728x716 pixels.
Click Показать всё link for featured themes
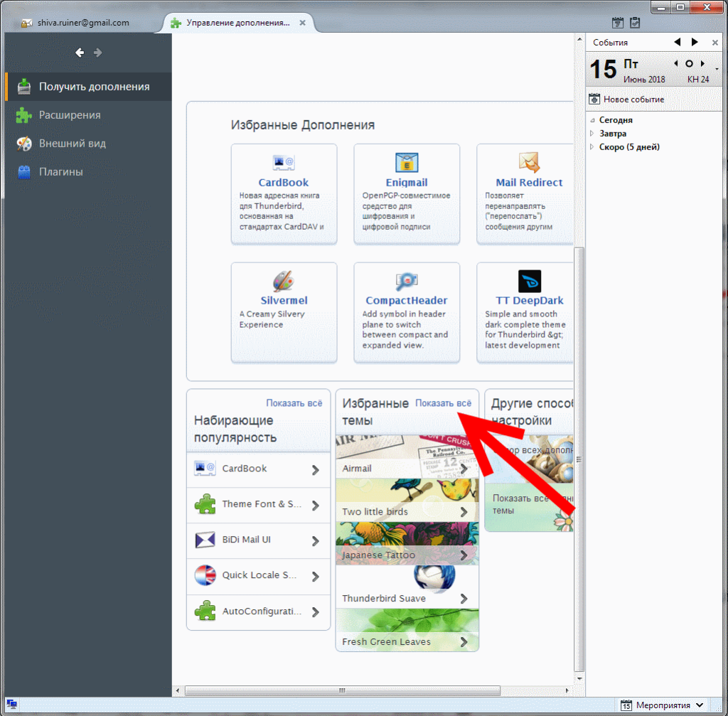[x=443, y=403]
